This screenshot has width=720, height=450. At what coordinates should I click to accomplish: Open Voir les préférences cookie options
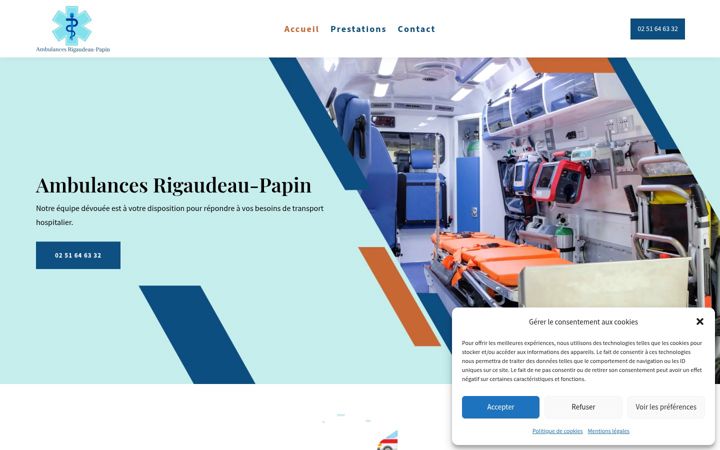[666, 407]
